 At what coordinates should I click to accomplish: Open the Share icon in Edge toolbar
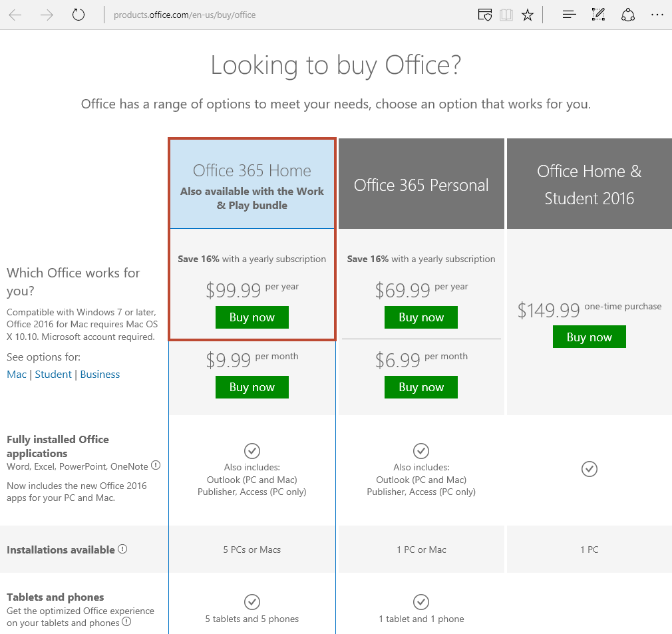click(627, 15)
